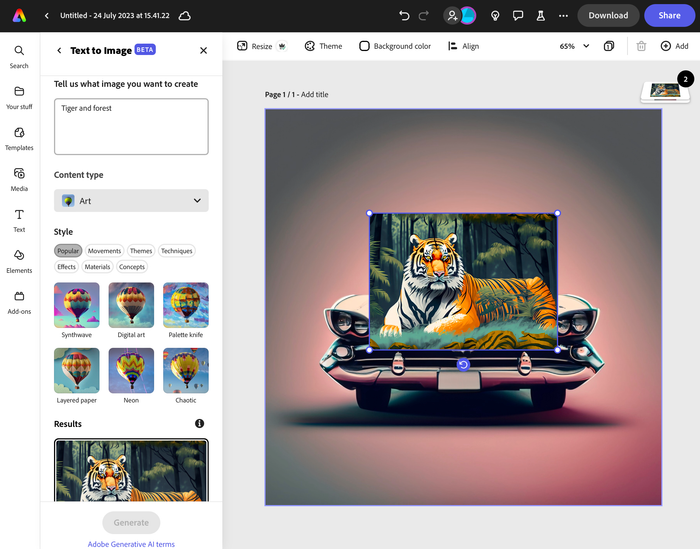This screenshot has height=549, width=700.
Task: Open the Elements panel
Action: 19,261
